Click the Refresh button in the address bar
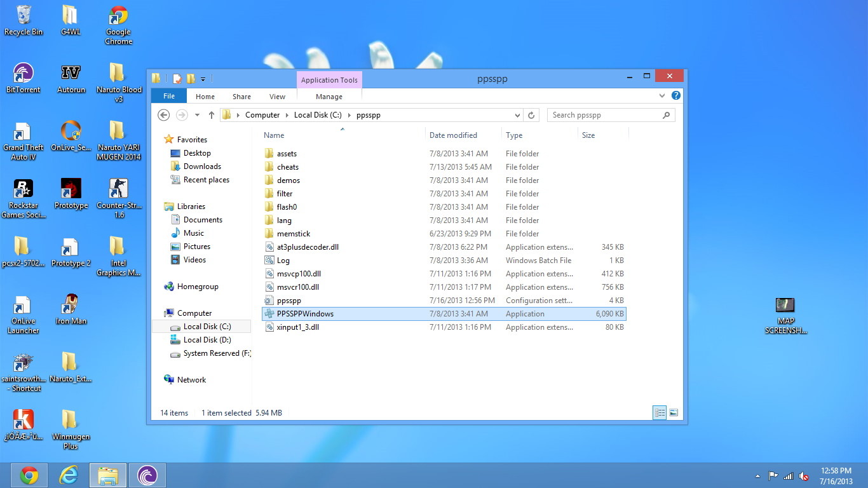This screenshot has width=868, height=488. (532, 115)
